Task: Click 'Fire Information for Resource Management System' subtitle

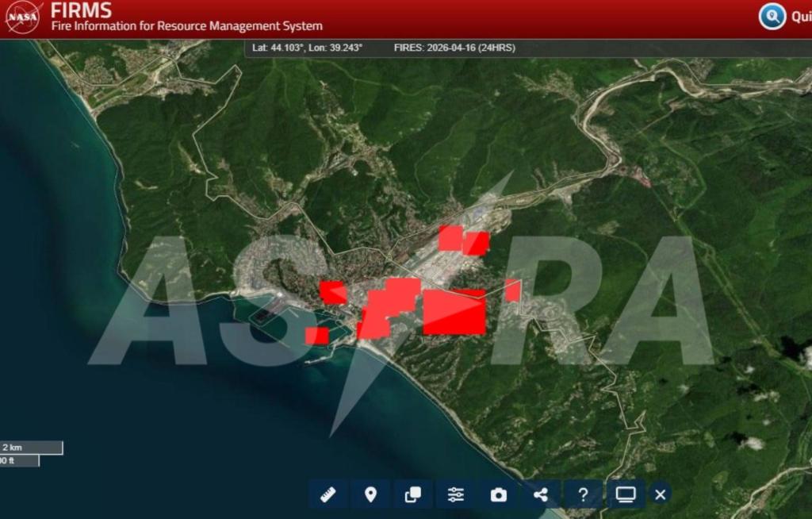Action: (x=187, y=26)
